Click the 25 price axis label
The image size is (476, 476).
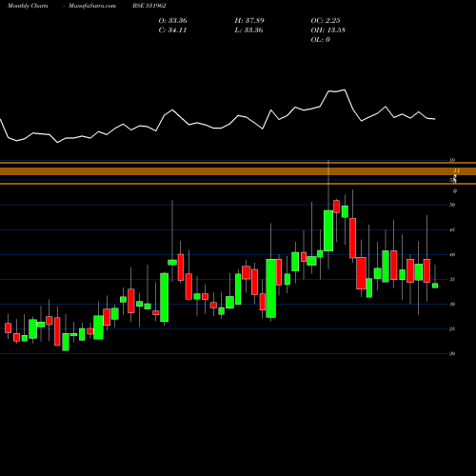point(452,328)
